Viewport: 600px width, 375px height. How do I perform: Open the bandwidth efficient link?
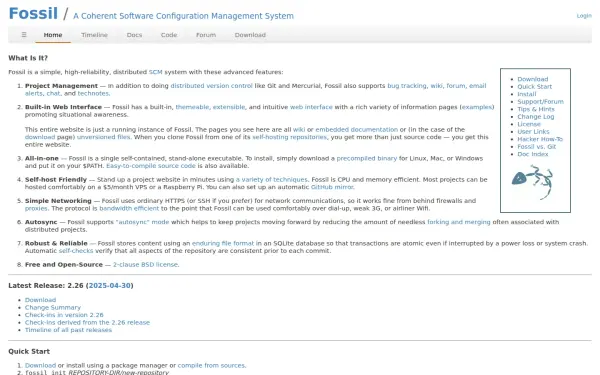[x=129, y=209]
